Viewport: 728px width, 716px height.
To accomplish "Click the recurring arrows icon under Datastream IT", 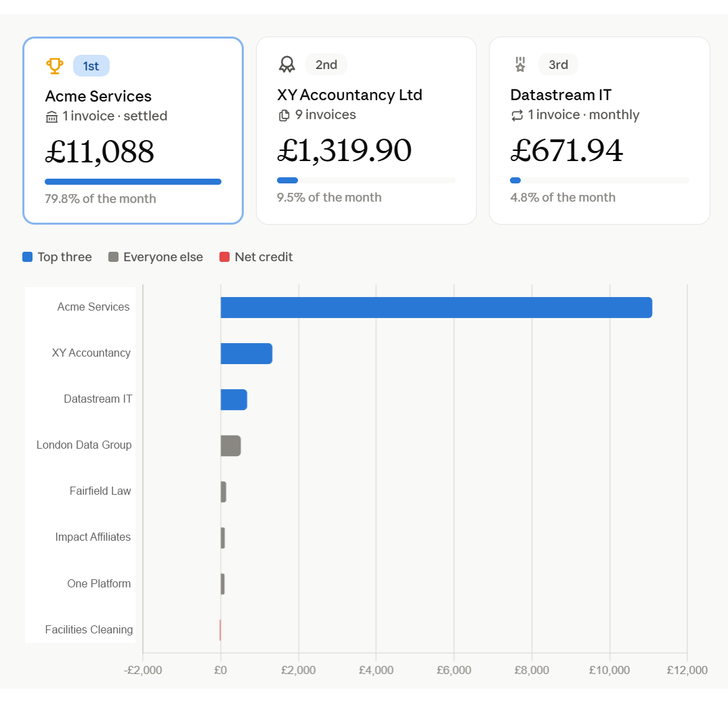I will tap(517, 116).
